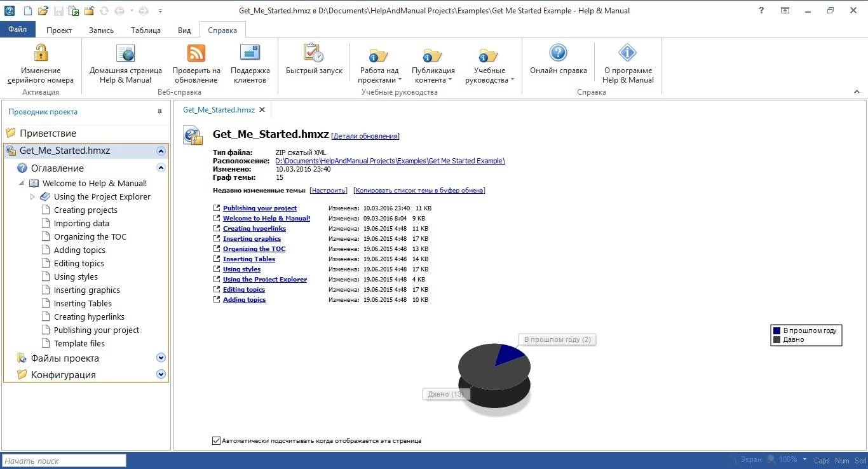Click Копировать список темы в буфер обмена link
868x469 pixels.
coord(419,190)
